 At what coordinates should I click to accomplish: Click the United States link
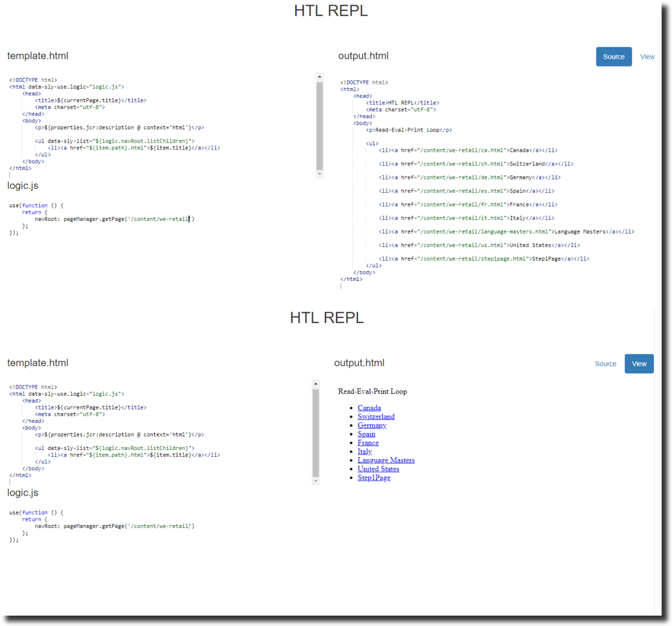click(x=378, y=468)
